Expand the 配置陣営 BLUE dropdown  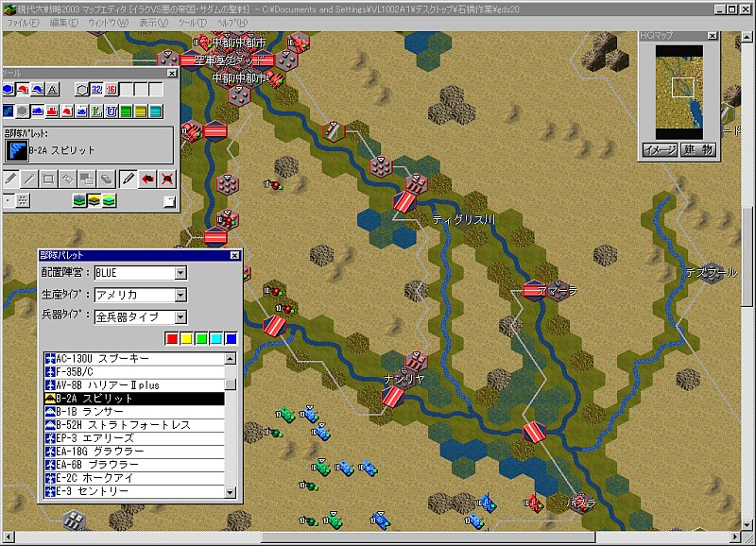pyautogui.click(x=180, y=273)
